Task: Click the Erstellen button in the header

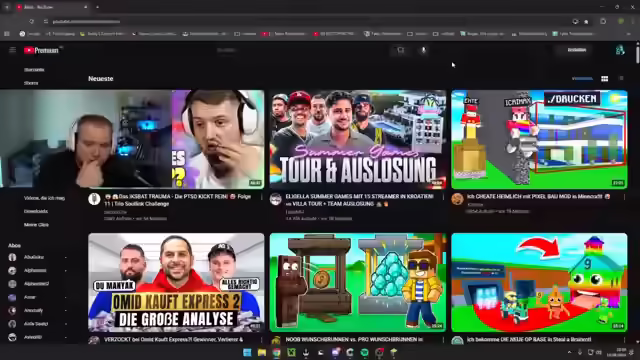Action: coord(577,50)
